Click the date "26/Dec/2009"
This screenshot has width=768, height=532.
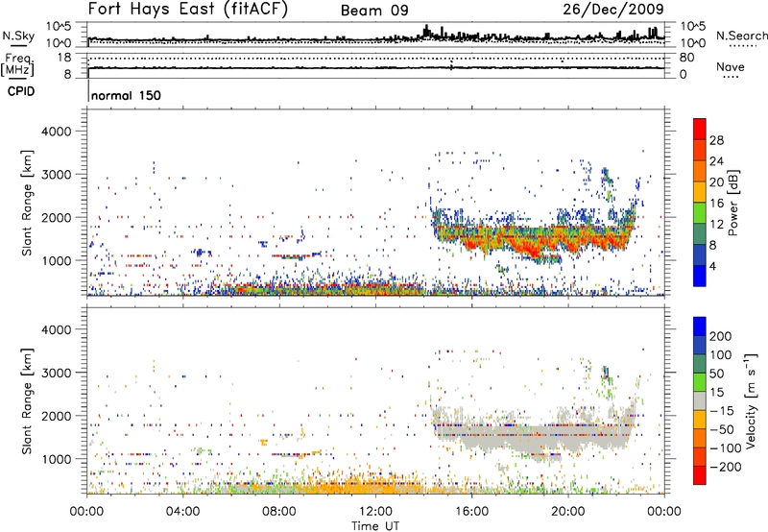[x=613, y=10]
